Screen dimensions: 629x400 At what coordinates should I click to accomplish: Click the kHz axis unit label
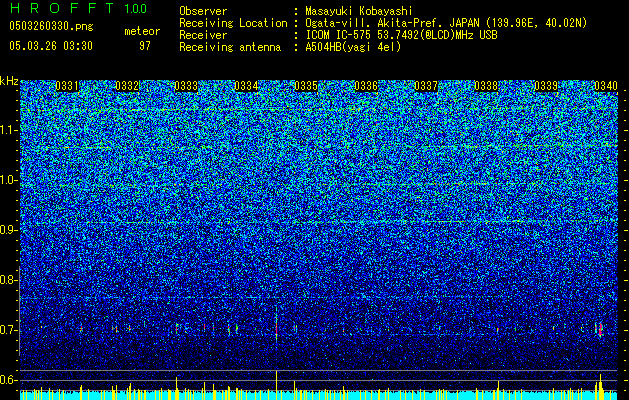(9, 81)
